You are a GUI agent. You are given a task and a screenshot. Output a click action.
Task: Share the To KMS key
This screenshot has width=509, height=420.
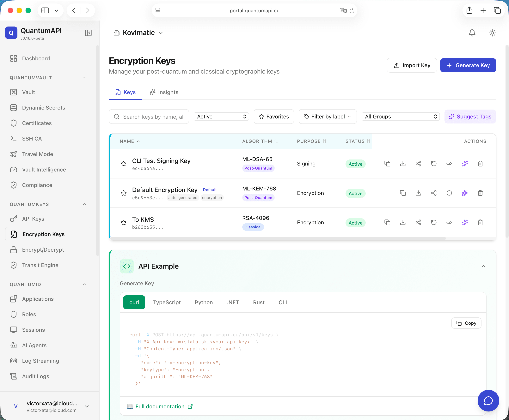419,222
